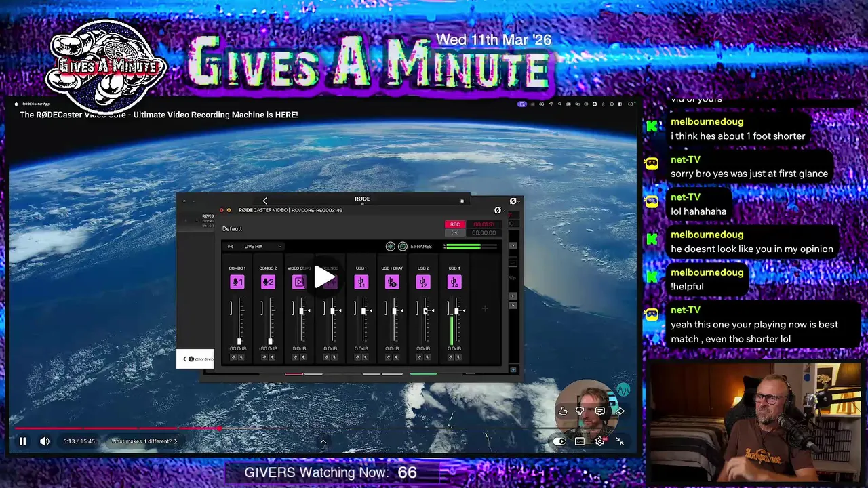Click the stream broadcast button below REC

pos(454,232)
